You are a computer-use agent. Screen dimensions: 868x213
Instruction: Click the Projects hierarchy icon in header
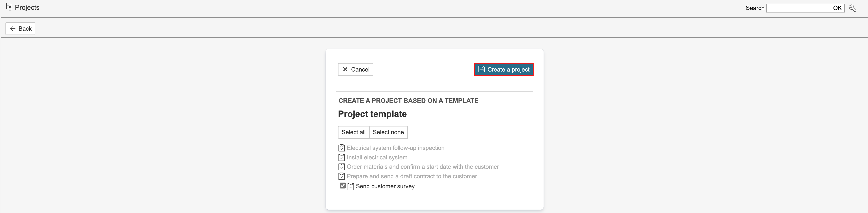click(x=9, y=7)
